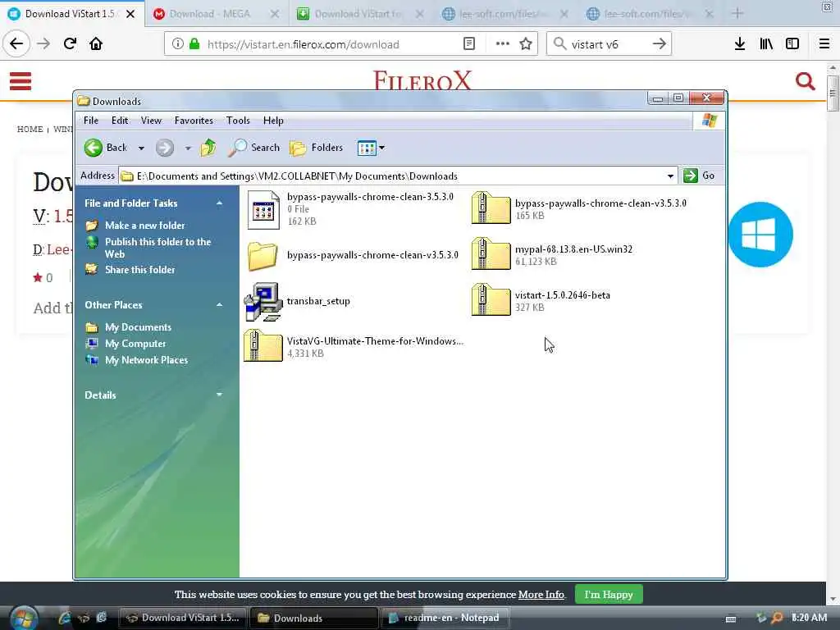
Task: Bookmark this page with star icon
Action: [x=526, y=44]
